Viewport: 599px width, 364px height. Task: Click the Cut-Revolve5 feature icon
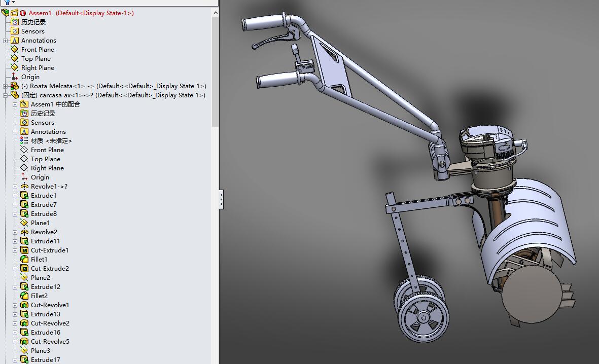[x=24, y=342]
